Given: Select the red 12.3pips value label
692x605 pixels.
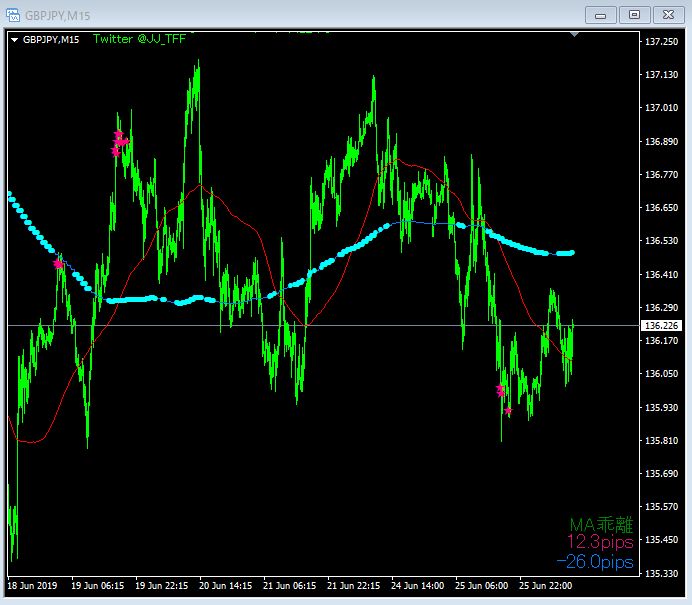Looking at the screenshot, I should 600,542.
